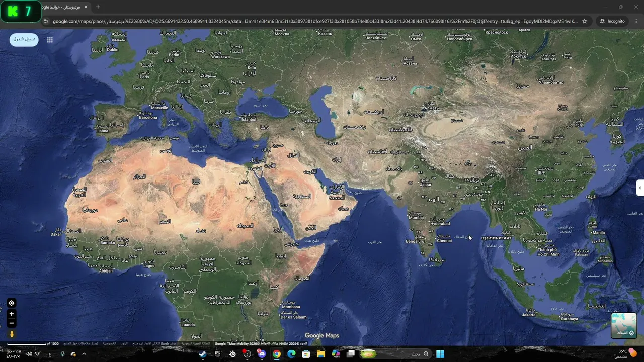Open Steam from the taskbar

[202, 354]
